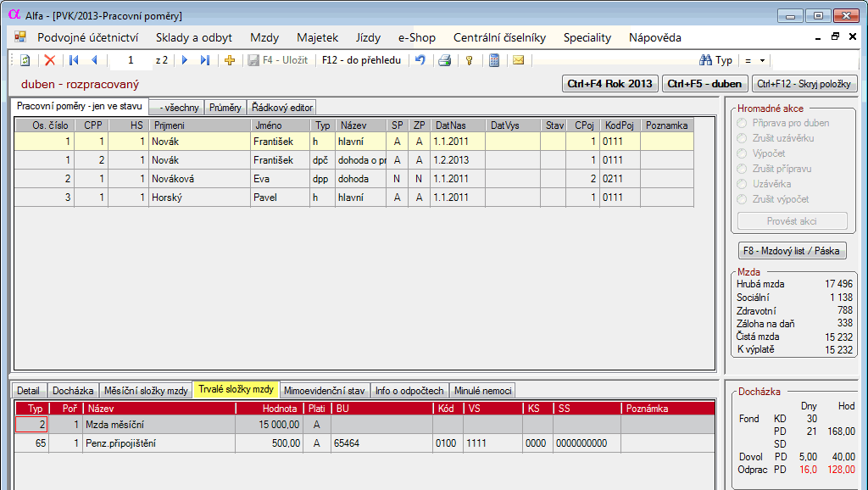Open the Docházka tab

(x=73, y=390)
